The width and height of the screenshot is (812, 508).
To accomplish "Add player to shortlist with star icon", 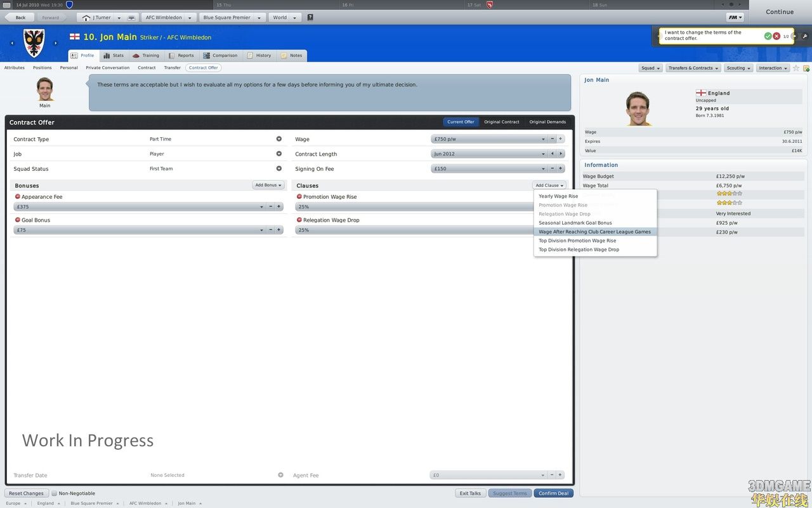I will [x=796, y=68].
